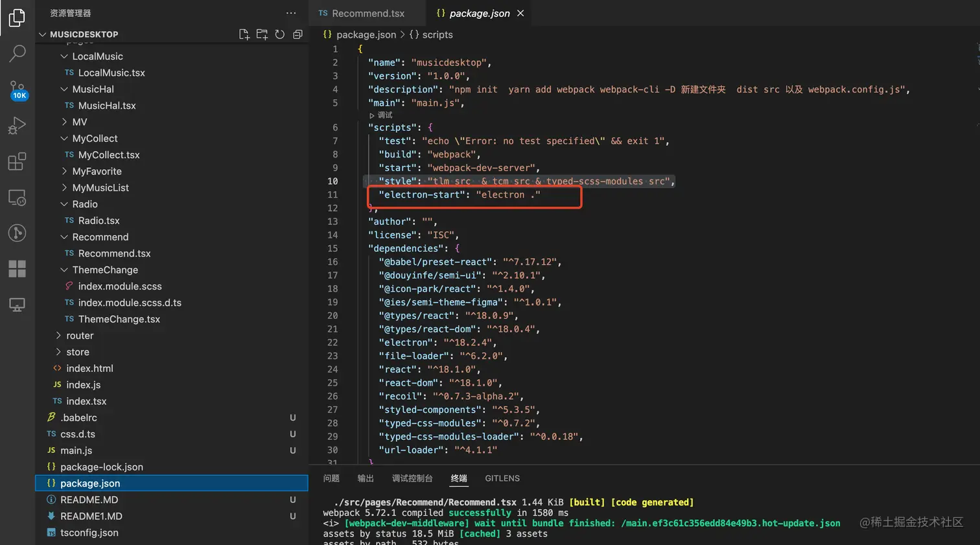Screen dimensions: 980x545
Task: Expand the store folder
Action: click(172, 352)
